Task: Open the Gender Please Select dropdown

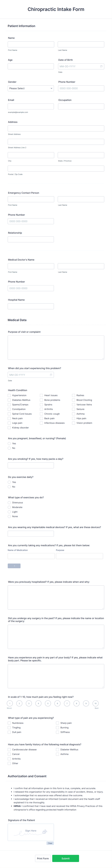Action: [31, 88]
